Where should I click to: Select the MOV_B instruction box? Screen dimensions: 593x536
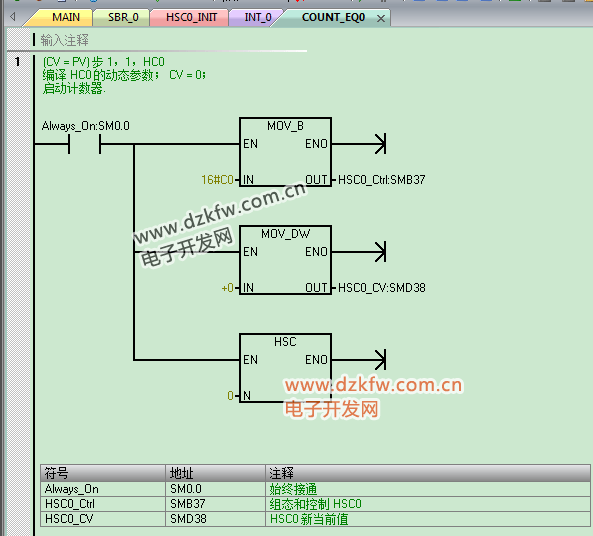click(286, 152)
